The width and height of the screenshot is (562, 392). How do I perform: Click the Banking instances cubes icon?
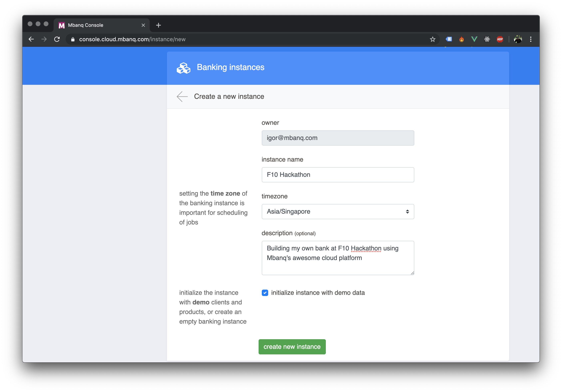[183, 68]
